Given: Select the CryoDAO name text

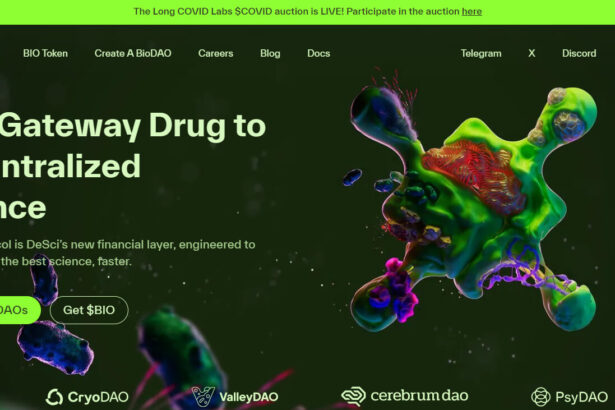Looking at the screenshot, I should [98, 397].
